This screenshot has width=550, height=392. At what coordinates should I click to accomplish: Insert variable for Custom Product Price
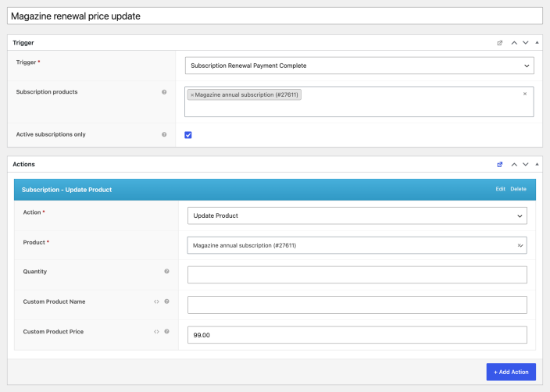coord(156,332)
